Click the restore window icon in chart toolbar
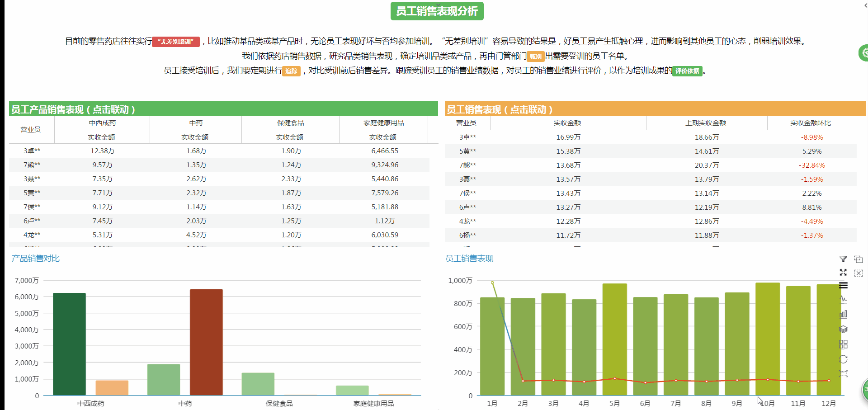This screenshot has width=868, height=410. 859,259
